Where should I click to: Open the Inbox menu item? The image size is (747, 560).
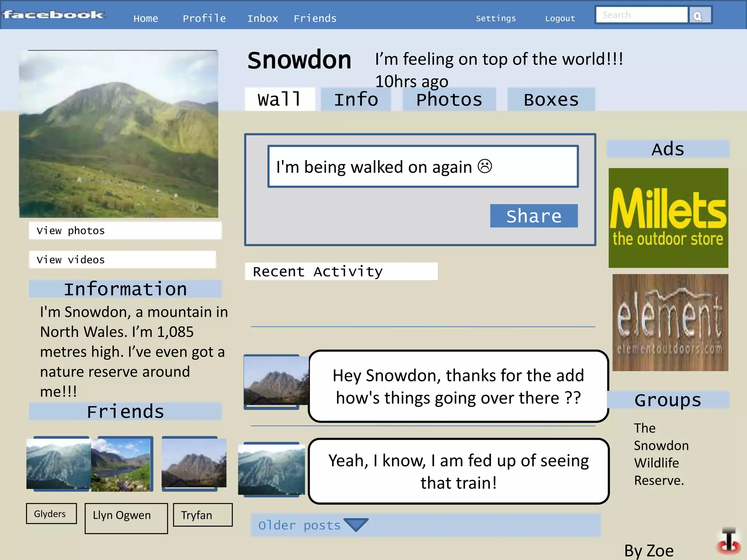pyautogui.click(x=263, y=18)
